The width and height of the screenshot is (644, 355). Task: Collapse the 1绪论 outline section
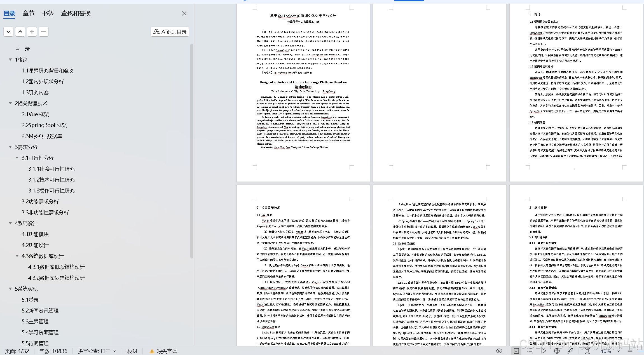coord(10,60)
